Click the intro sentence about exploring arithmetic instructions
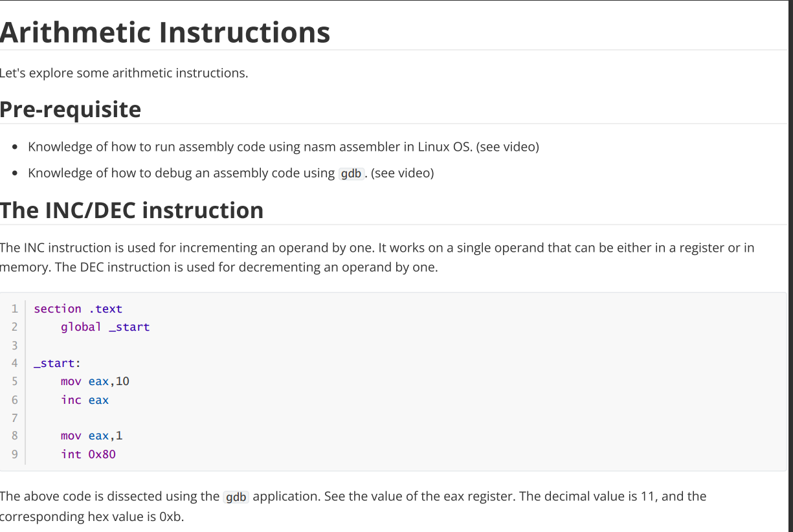Viewport: 793px width, 532px height. 124,73
